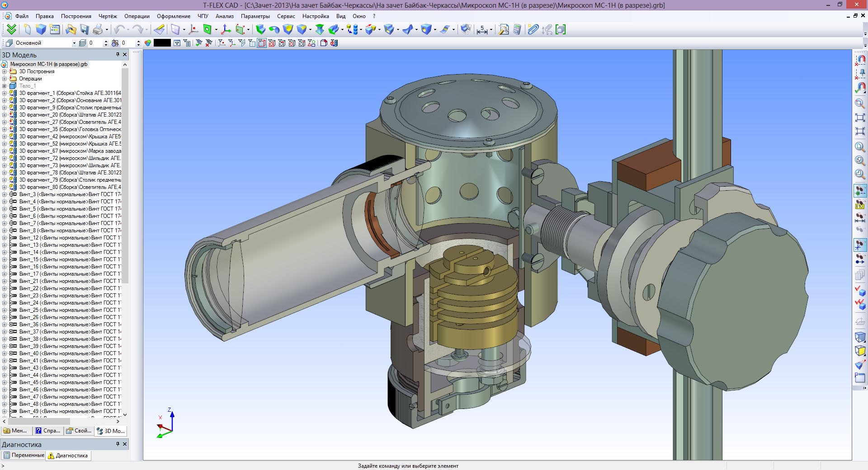The width and height of the screenshot is (868, 470).
Task: Close the Диагностика panel
Action: [125, 444]
